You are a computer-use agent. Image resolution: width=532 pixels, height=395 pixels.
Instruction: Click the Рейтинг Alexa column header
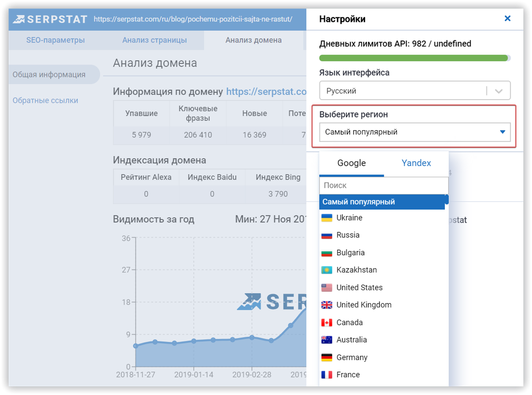pyautogui.click(x=146, y=177)
